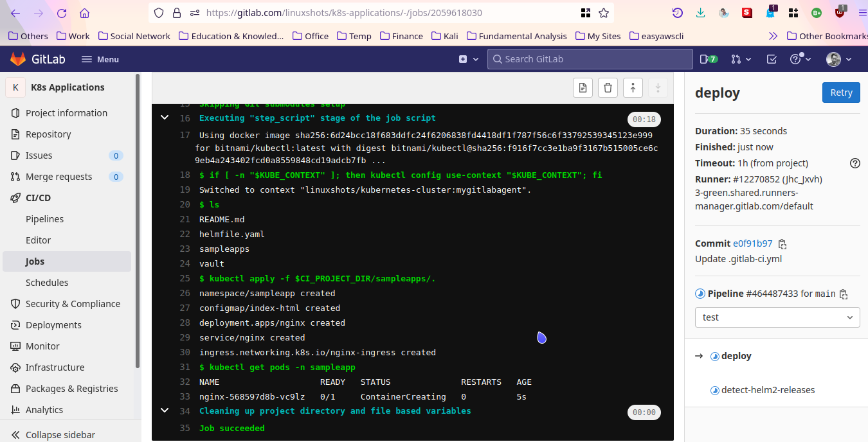The image size is (868, 442).
Task: Copy commit SHA e0f91b97 to clipboard
Action: click(782, 243)
